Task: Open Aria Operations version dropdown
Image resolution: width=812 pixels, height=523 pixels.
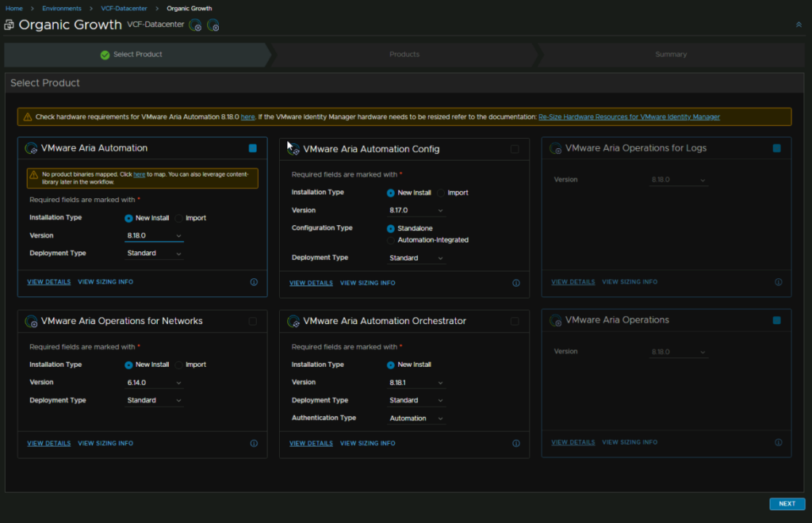Action: click(678, 351)
